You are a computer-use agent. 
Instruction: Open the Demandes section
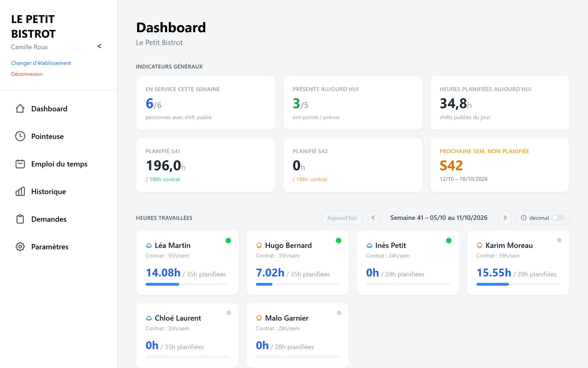coord(59,219)
